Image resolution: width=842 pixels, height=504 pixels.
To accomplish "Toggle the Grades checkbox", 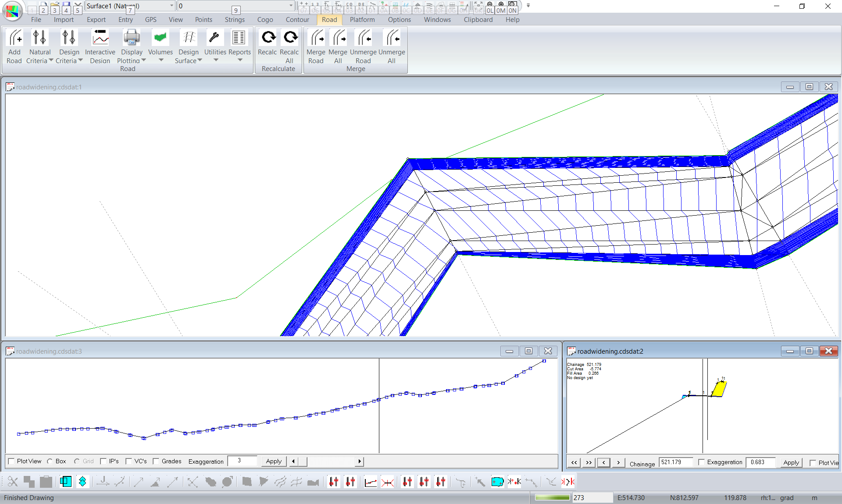I will click(x=156, y=461).
